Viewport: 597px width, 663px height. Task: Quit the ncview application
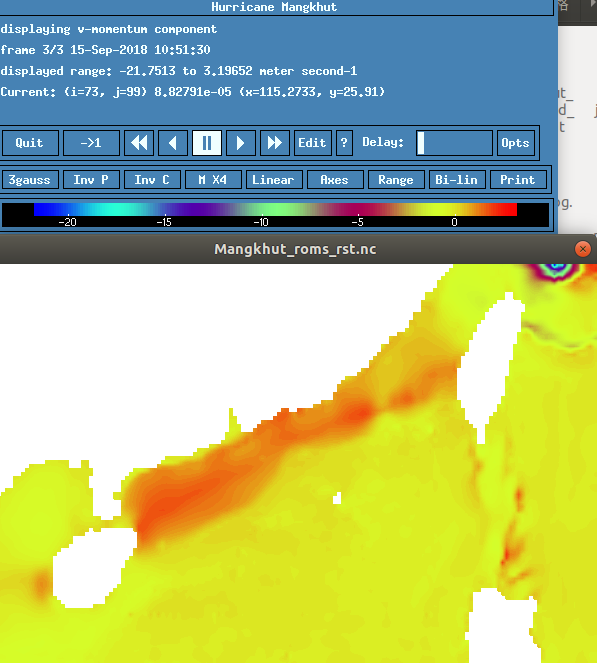point(30,143)
